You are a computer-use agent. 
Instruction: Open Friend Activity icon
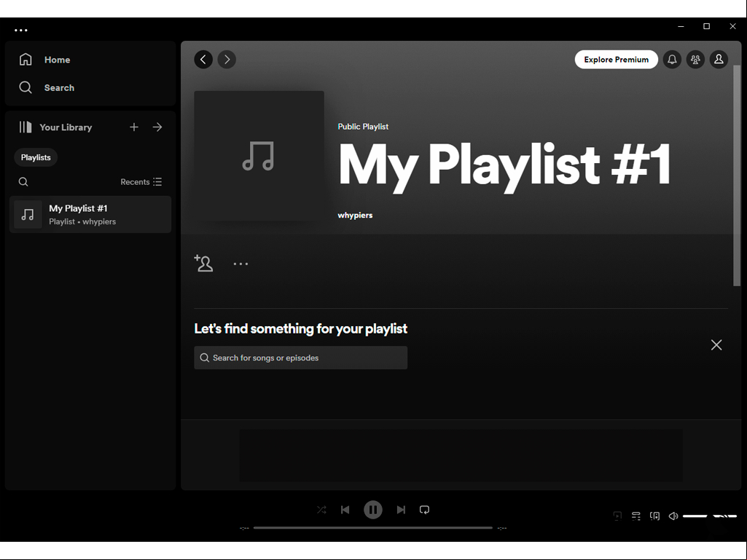[695, 60]
